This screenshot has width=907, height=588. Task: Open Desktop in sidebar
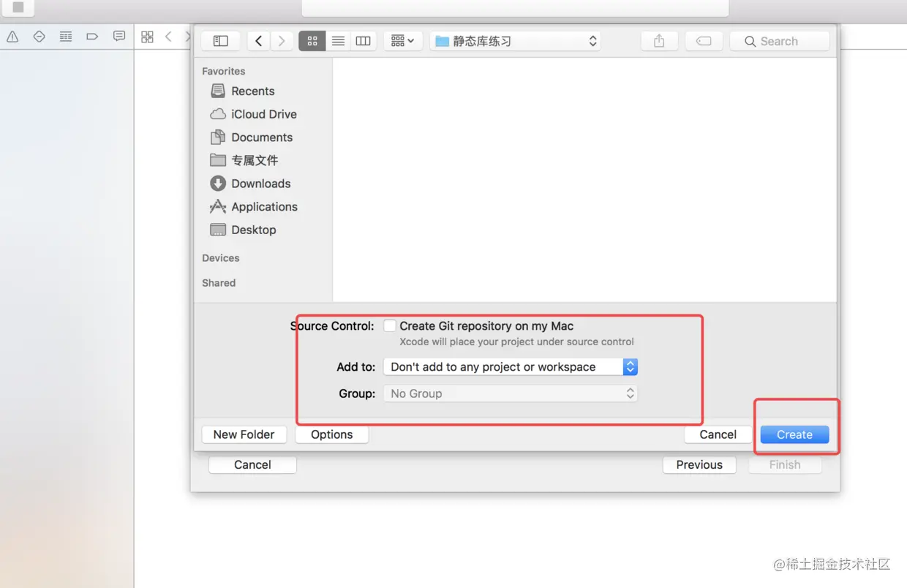(x=243, y=230)
